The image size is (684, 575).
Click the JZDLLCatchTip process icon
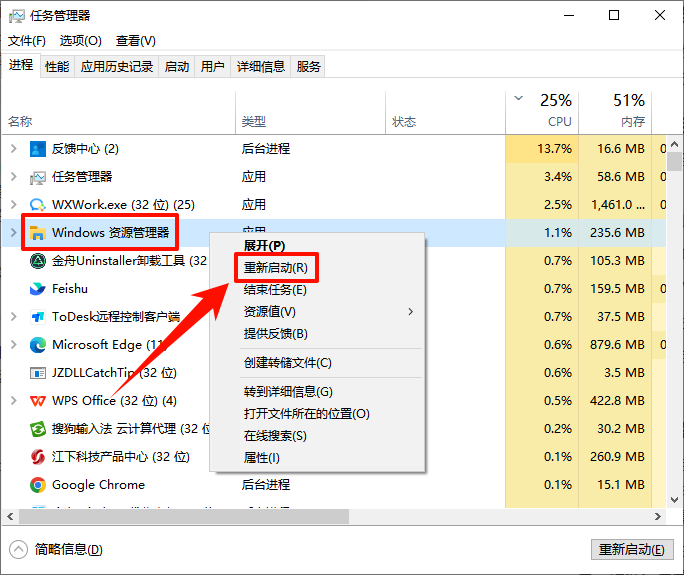[38, 373]
